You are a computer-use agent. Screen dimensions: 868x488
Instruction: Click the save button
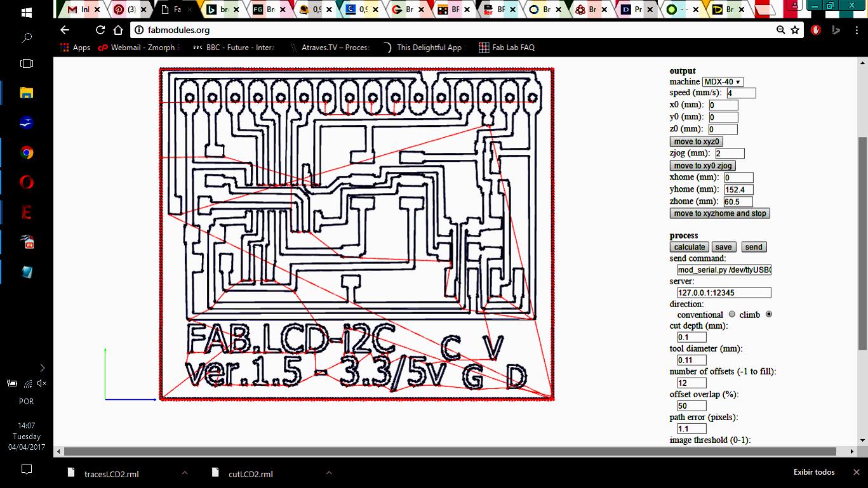(x=723, y=247)
